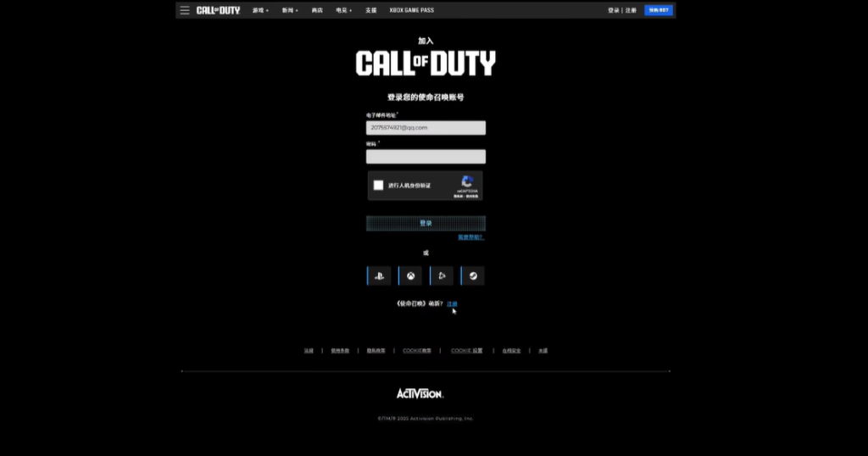Open the 支援 support menu item
This screenshot has width=868, height=456.
pyautogui.click(x=370, y=10)
